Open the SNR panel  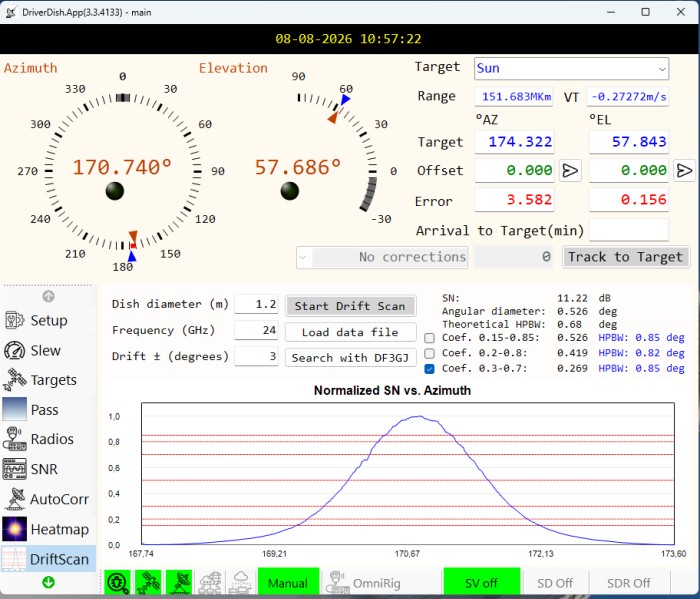click(48, 469)
